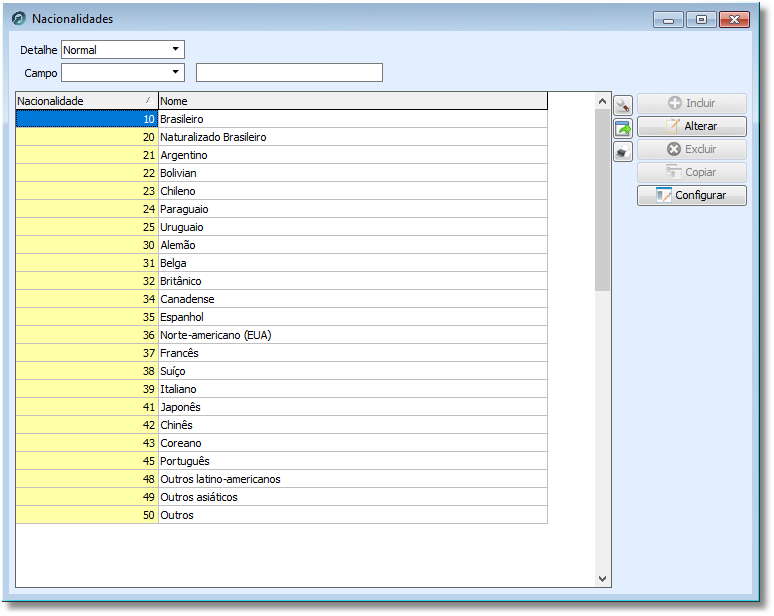Click the code cell 45

pyautogui.click(x=87, y=461)
